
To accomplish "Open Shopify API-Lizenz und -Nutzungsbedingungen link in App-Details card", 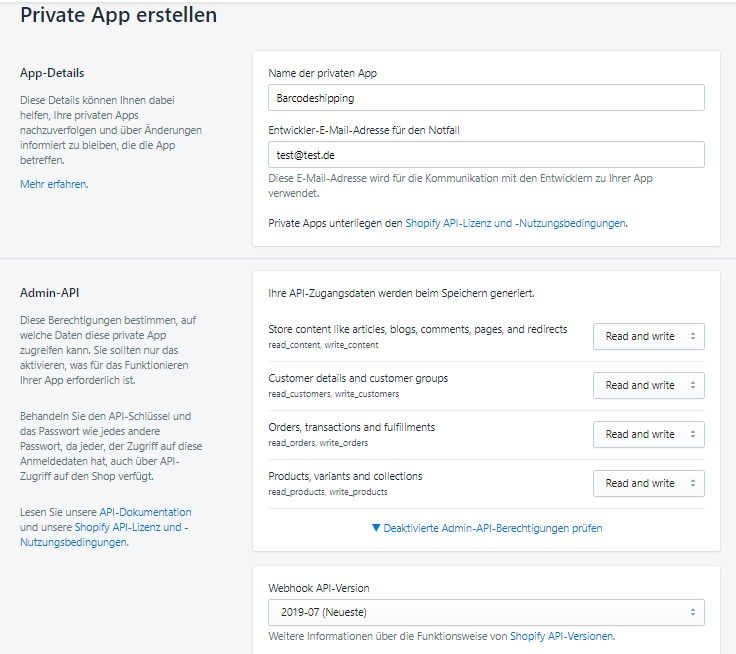I will point(515,223).
